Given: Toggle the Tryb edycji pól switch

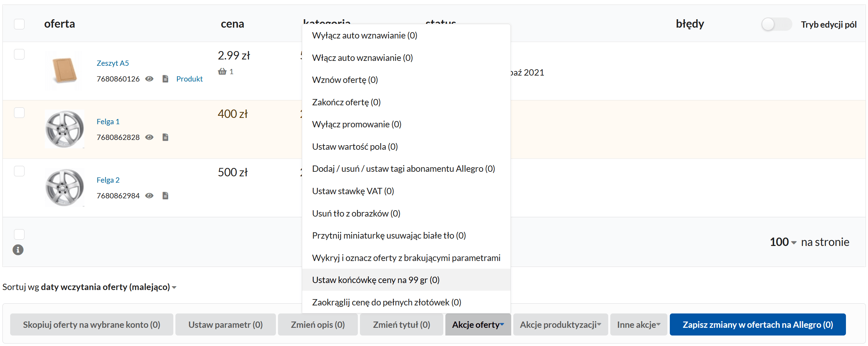Looking at the screenshot, I should (x=776, y=24).
